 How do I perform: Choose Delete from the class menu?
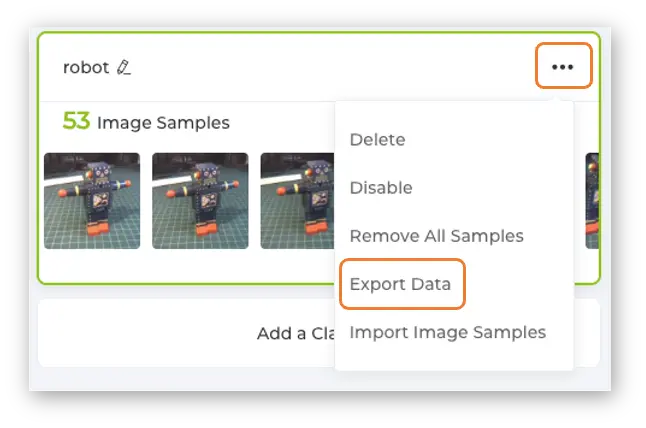click(x=377, y=140)
